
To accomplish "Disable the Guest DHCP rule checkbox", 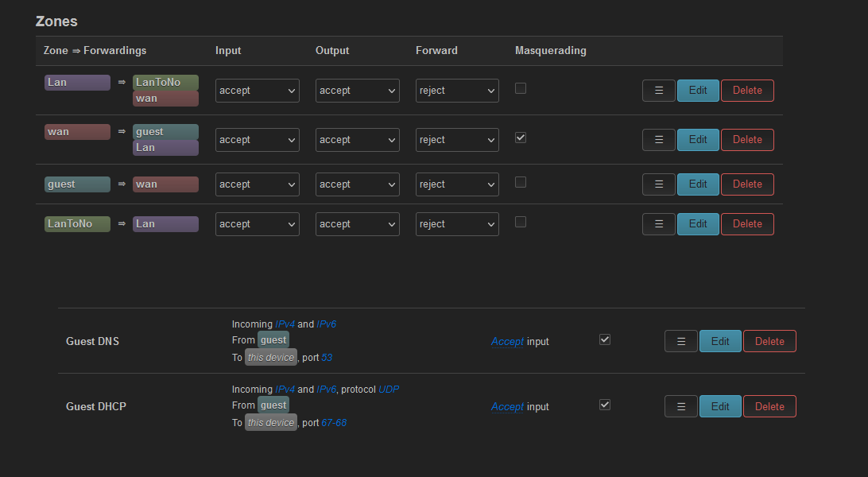I will 605,405.
